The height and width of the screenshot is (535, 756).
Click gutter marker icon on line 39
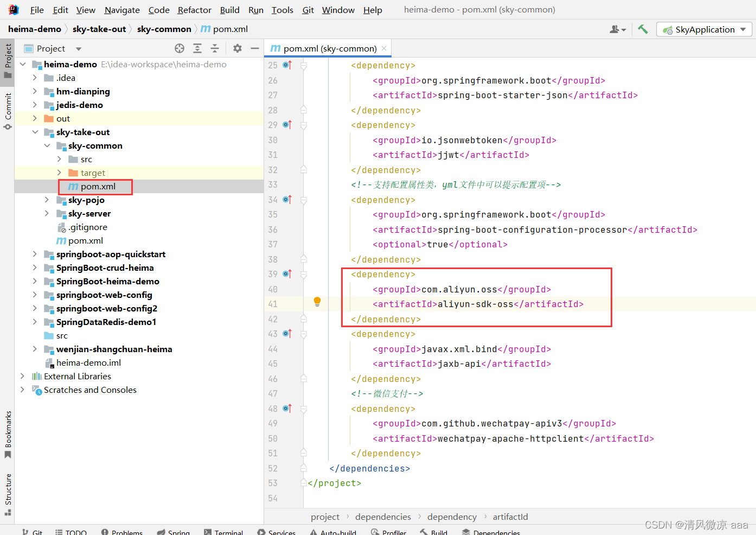pos(287,274)
